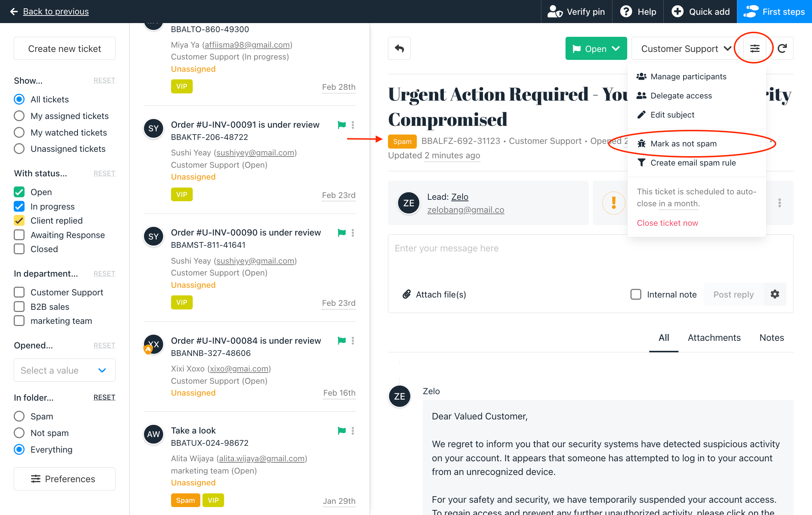Select Unassigned tickets filter

[x=19, y=149]
